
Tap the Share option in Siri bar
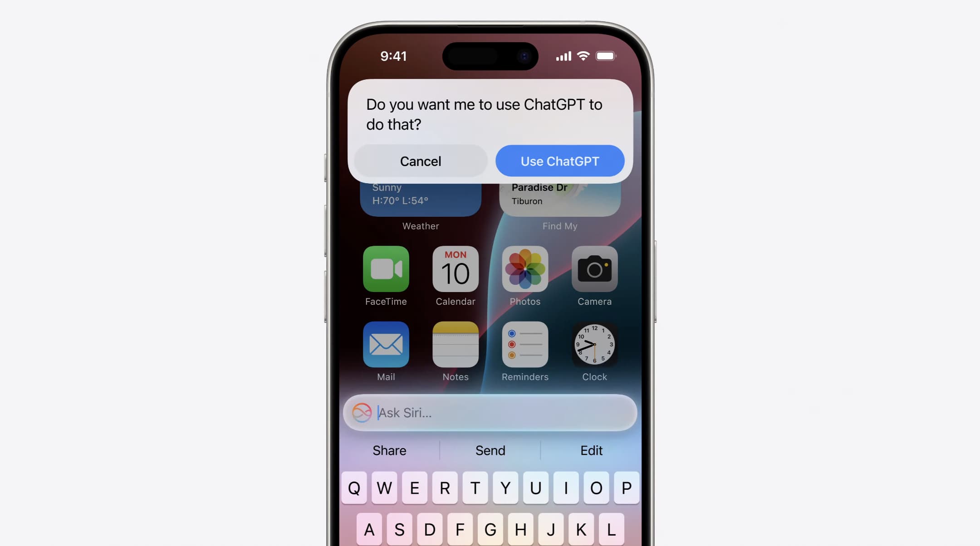point(389,450)
